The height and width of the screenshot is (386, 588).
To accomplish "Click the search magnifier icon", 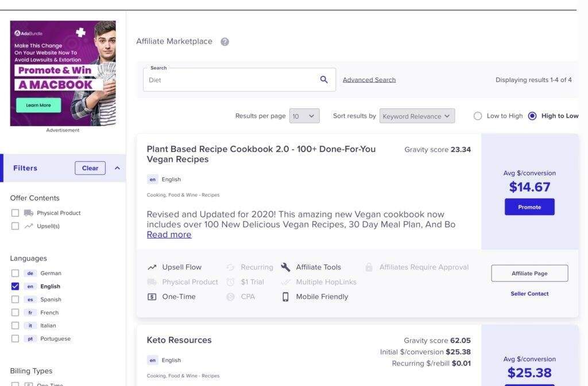I will tap(324, 80).
